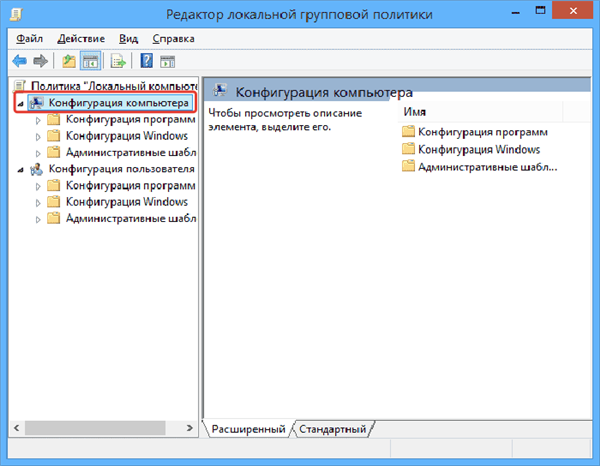Maximize the Group Policy Editor window
The image size is (600, 466).
point(540,11)
